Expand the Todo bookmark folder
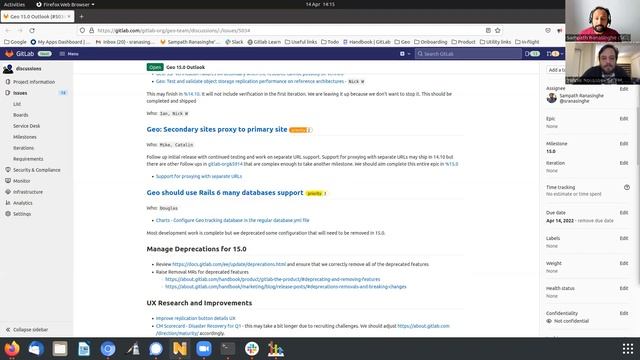 [x=330, y=42]
